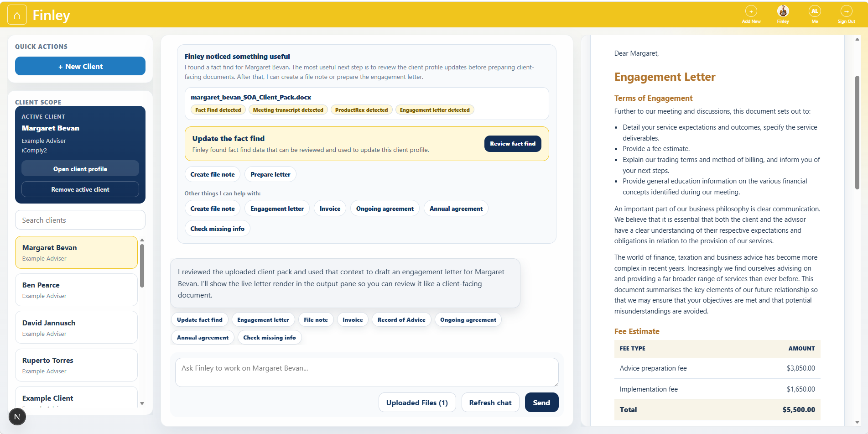This screenshot has height=434, width=868.
Task: Click Remove active client
Action: click(x=80, y=189)
